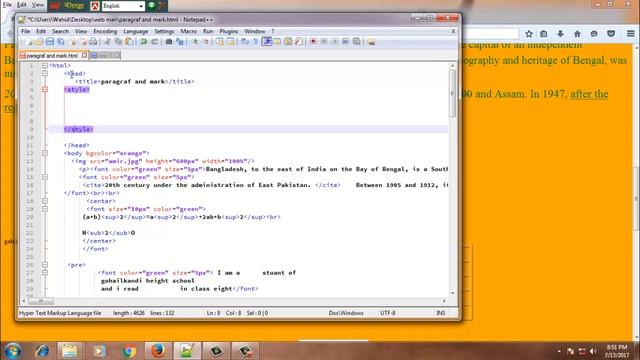
Task: Save the current file via toolbar
Action: (50, 42)
